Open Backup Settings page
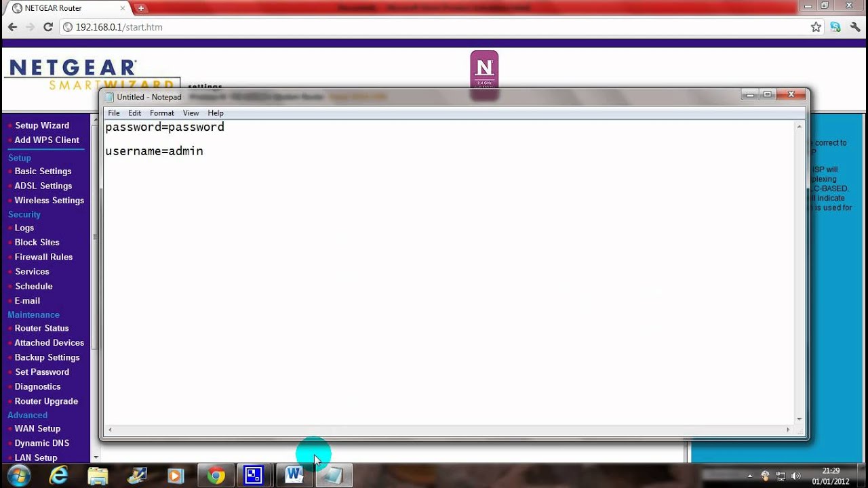This screenshot has width=868, height=488. tap(47, 357)
